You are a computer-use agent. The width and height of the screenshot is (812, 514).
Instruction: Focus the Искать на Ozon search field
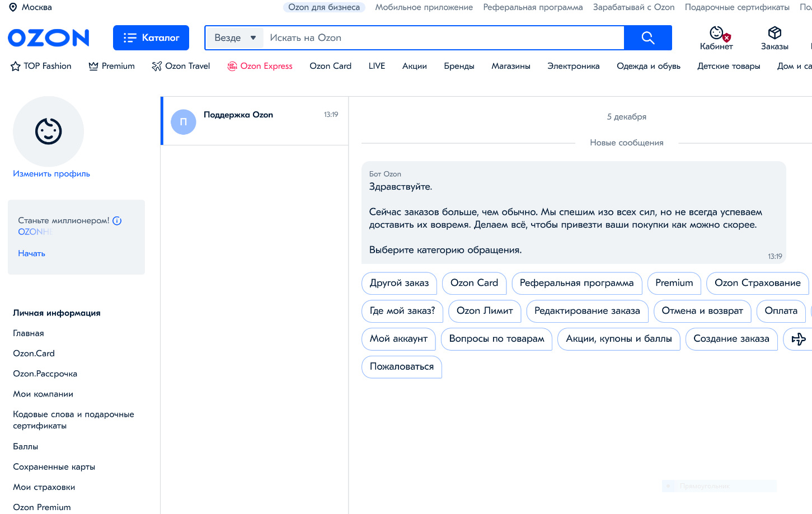pyautogui.click(x=443, y=38)
